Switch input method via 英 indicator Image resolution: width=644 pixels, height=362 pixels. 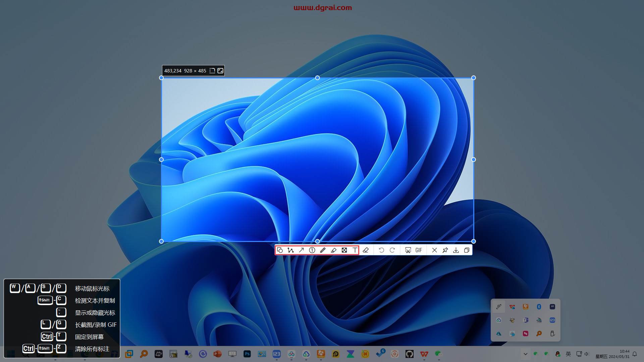click(x=568, y=354)
